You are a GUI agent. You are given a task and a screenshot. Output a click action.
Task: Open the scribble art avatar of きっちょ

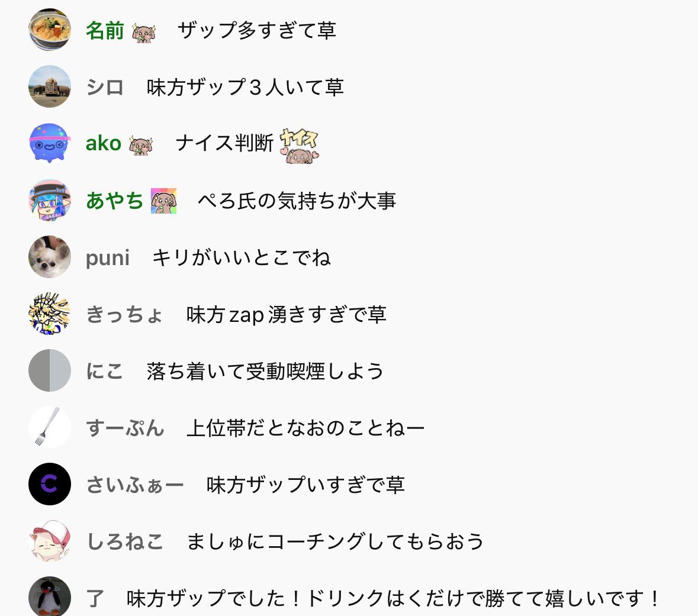49,314
